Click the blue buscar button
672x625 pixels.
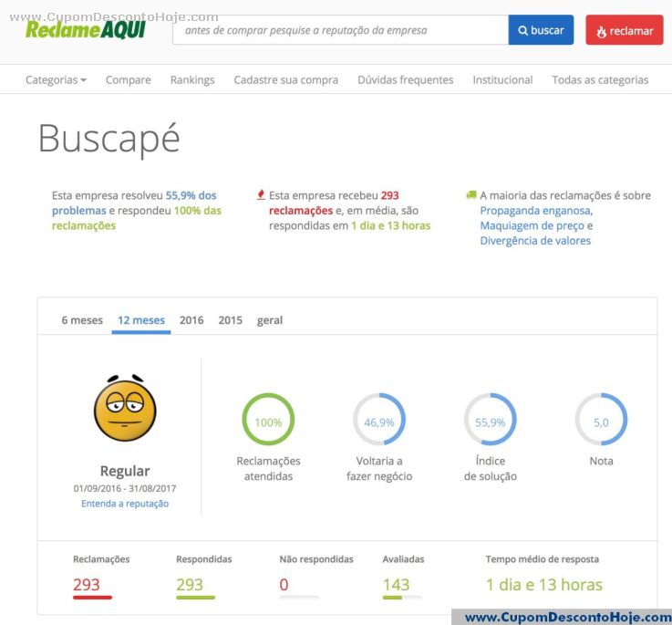click(x=541, y=30)
